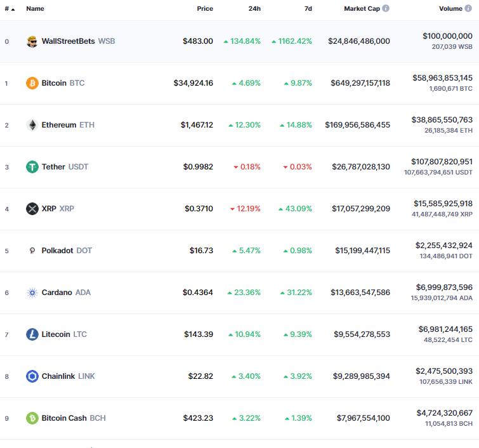Sort by the Name column header
The image size is (479, 448).
pos(35,8)
